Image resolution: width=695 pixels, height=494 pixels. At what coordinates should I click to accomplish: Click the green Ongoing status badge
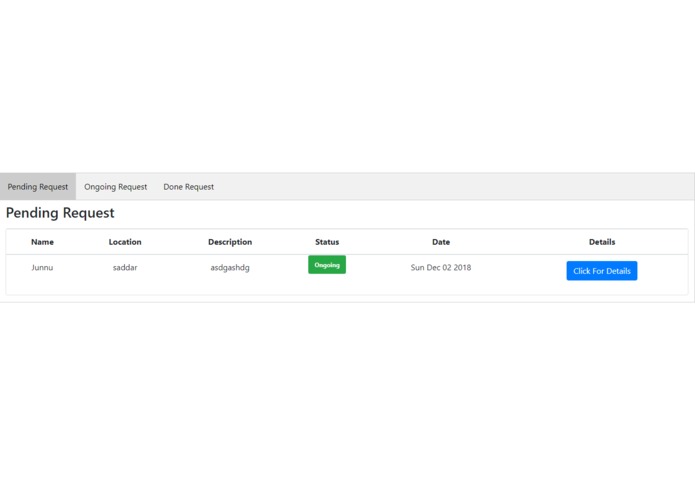327,265
